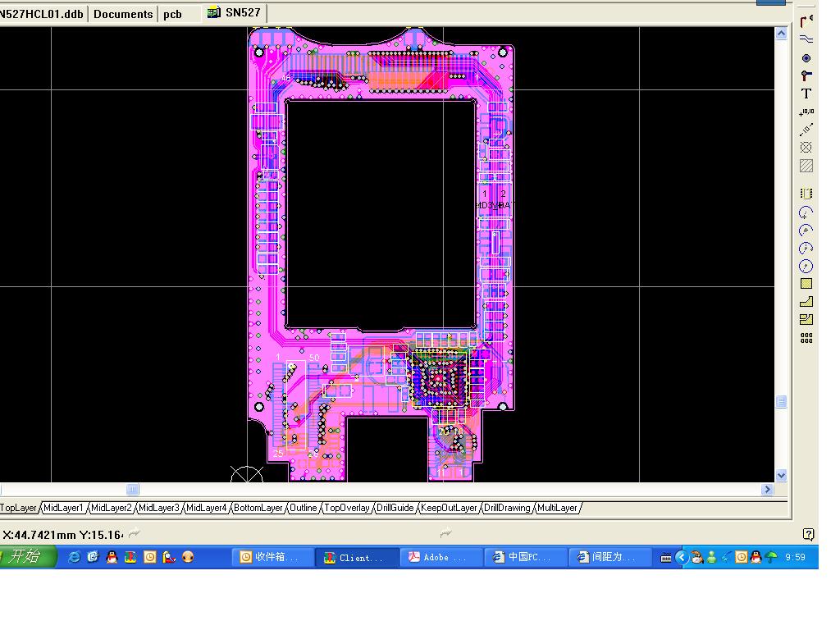Click the vertical scrollbar down arrow
This screenshot has width=840, height=630.
pyautogui.click(x=781, y=475)
